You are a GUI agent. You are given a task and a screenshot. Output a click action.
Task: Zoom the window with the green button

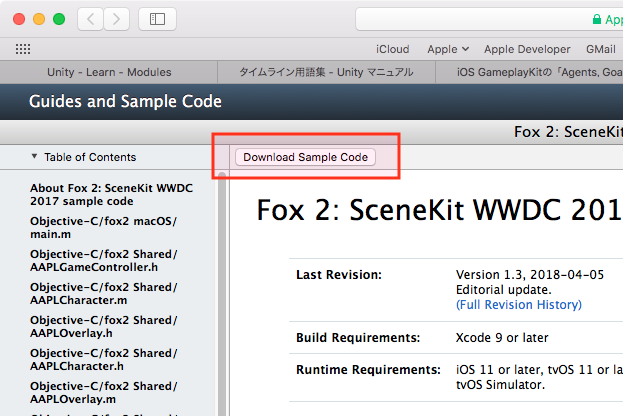(x=59, y=19)
